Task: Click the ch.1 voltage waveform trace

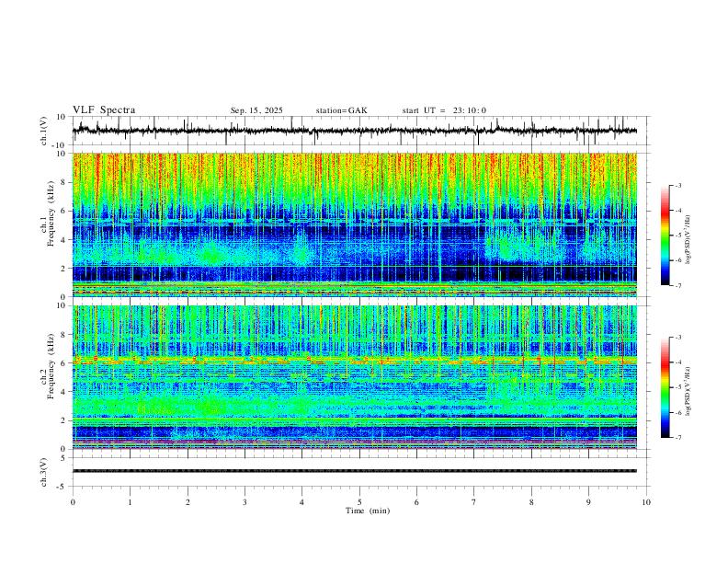Action: [x=354, y=131]
